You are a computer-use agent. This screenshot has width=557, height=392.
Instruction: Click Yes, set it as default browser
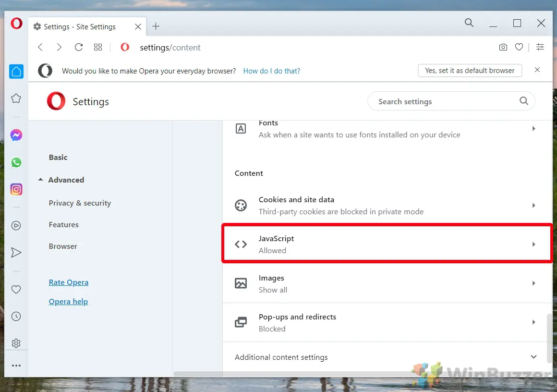click(470, 70)
